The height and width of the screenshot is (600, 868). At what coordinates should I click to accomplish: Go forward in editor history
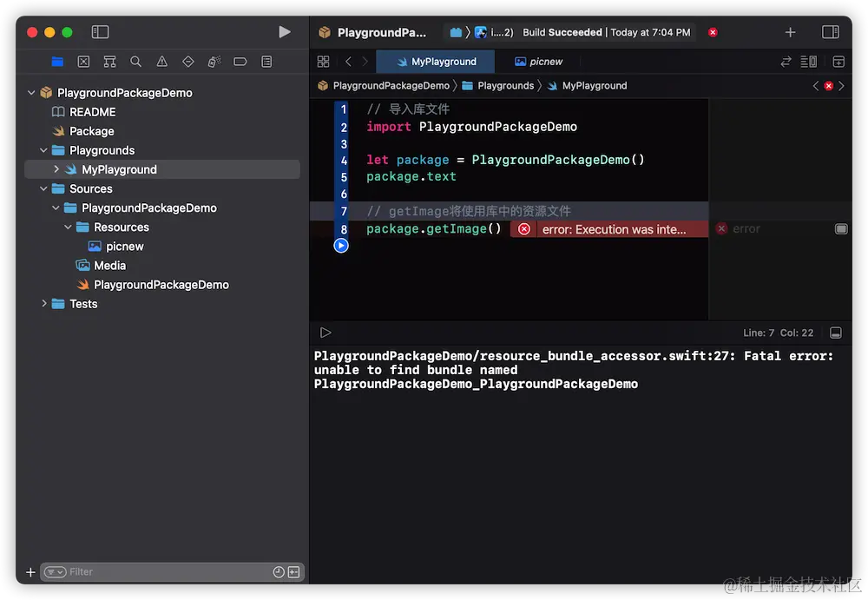coord(365,62)
